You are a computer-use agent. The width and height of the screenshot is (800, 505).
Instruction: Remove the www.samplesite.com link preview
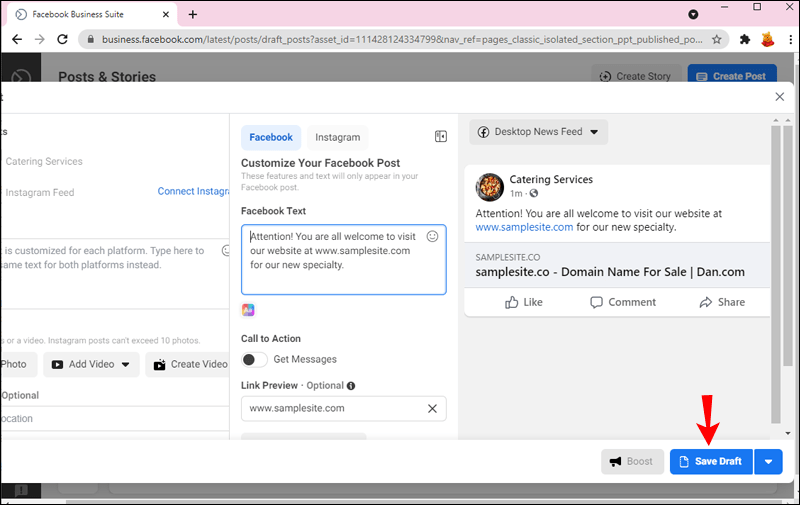click(x=432, y=409)
